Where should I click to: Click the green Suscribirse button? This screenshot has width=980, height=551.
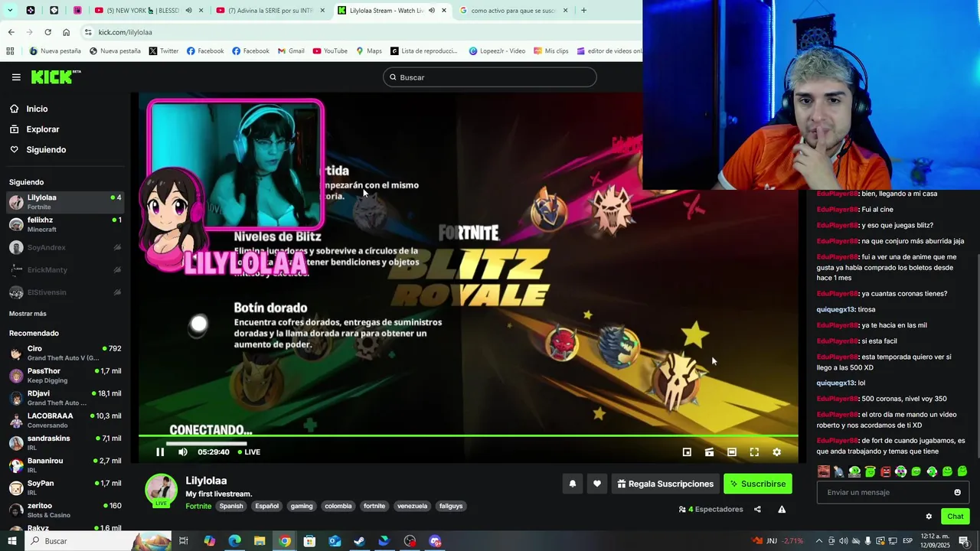coord(758,484)
